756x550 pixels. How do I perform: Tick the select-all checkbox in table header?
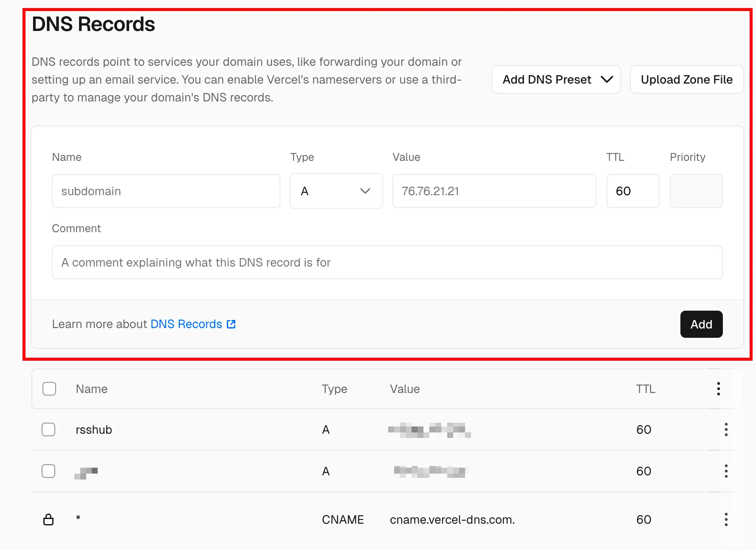49,389
